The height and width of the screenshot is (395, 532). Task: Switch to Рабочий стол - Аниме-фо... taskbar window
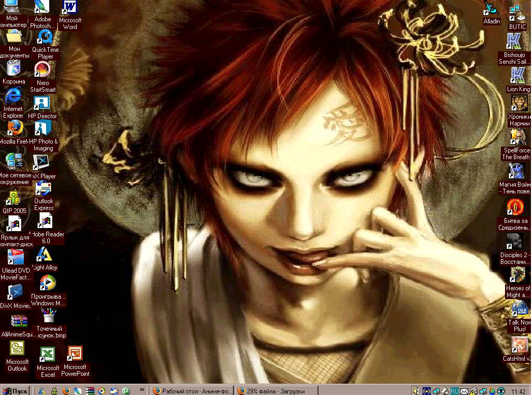192,391
